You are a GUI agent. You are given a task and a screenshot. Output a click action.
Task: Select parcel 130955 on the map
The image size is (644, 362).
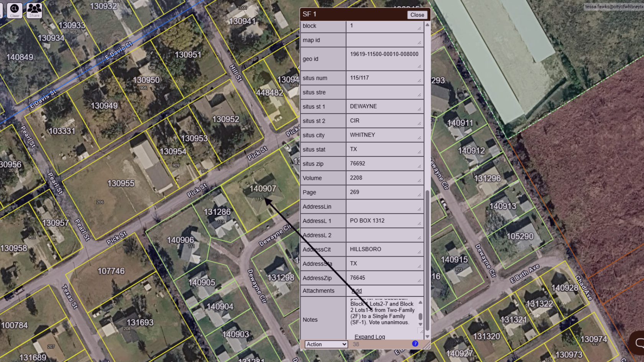(x=121, y=183)
